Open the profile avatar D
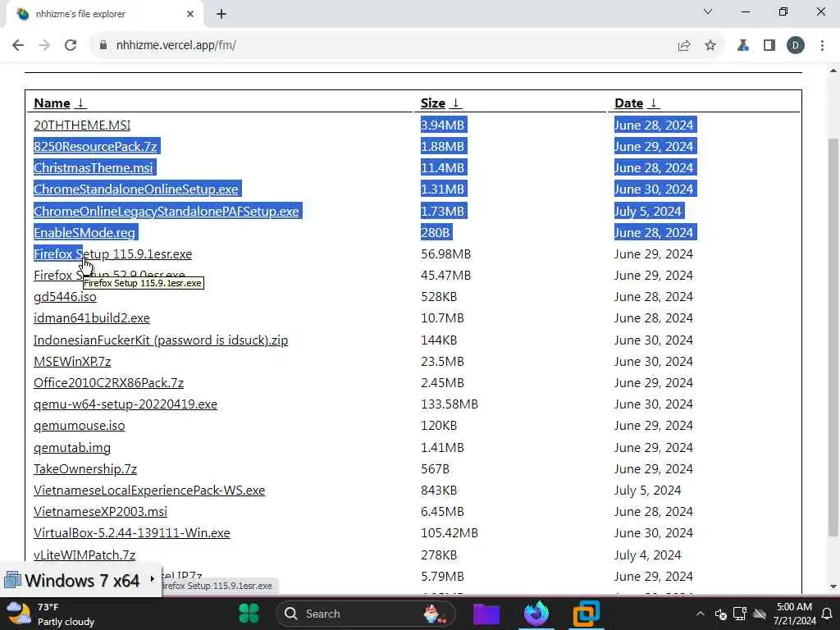Screen dimensions: 840x630 (x=796, y=46)
